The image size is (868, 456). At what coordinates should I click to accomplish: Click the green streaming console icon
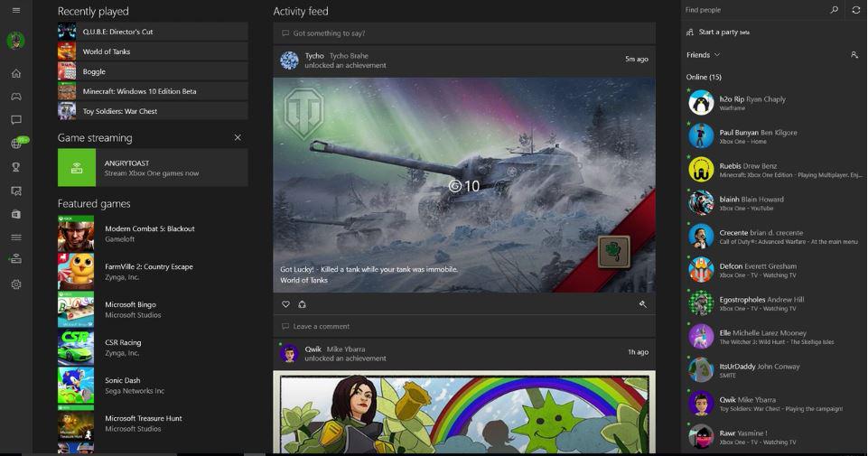tap(77, 168)
